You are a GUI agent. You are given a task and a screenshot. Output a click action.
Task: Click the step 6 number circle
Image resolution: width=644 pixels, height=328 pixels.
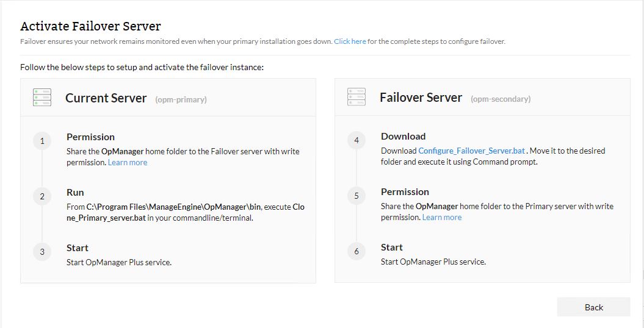356,251
